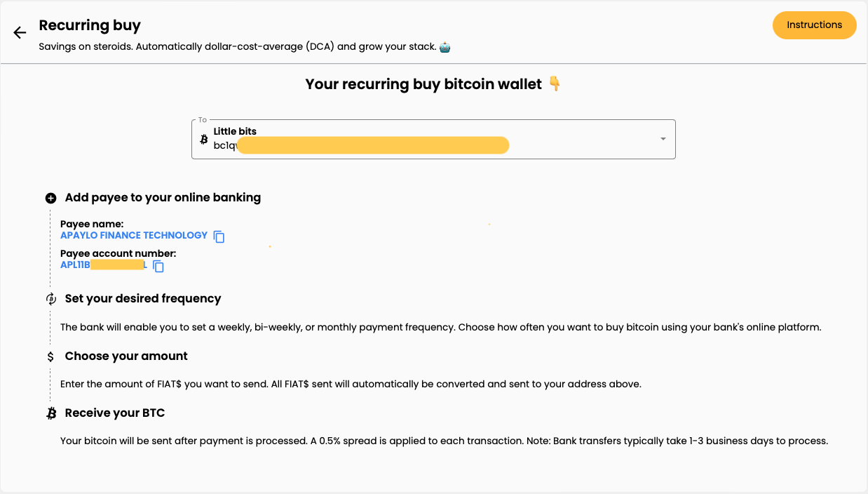This screenshot has width=868, height=494.
Task: Click the payee account number starting with APL11B
Action: (103, 265)
